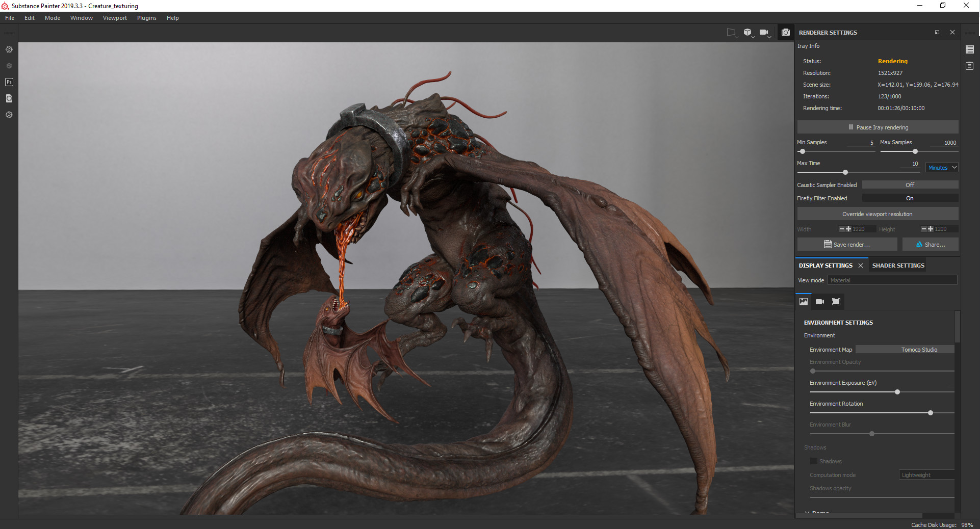Click the Override viewport resolution button
The image size is (980, 529).
point(878,214)
